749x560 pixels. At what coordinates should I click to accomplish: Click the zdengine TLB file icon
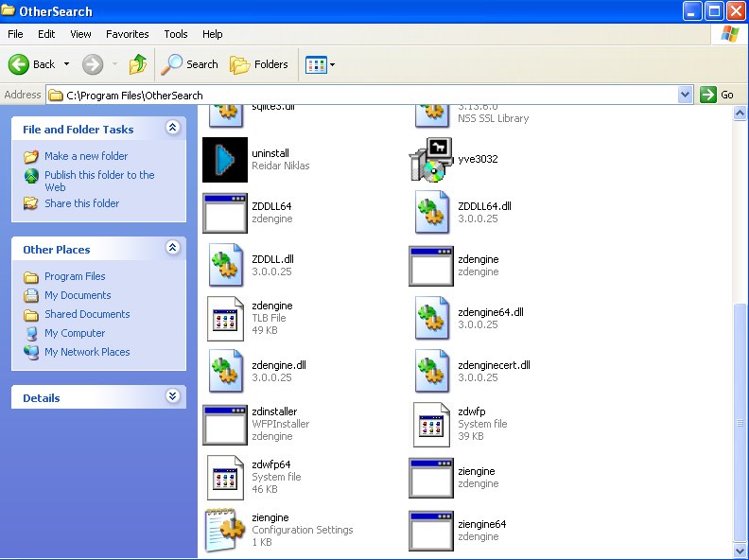pyautogui.click(x=225, y=319)
